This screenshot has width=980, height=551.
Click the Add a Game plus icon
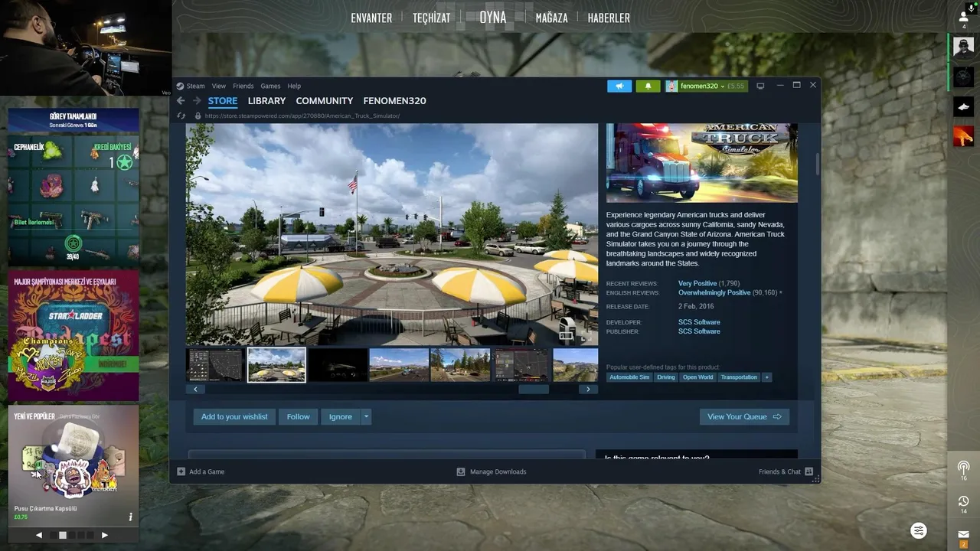coord(181,471)
